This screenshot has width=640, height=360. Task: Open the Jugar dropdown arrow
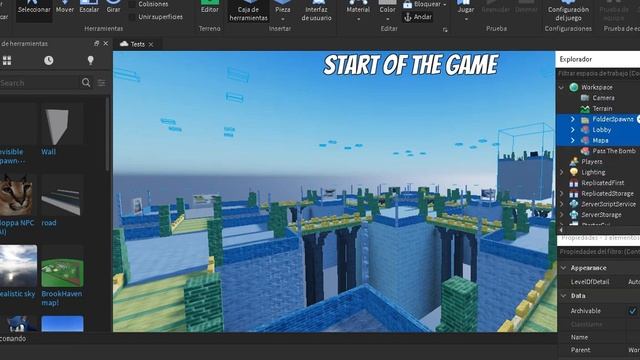click(x=466, y=19)
